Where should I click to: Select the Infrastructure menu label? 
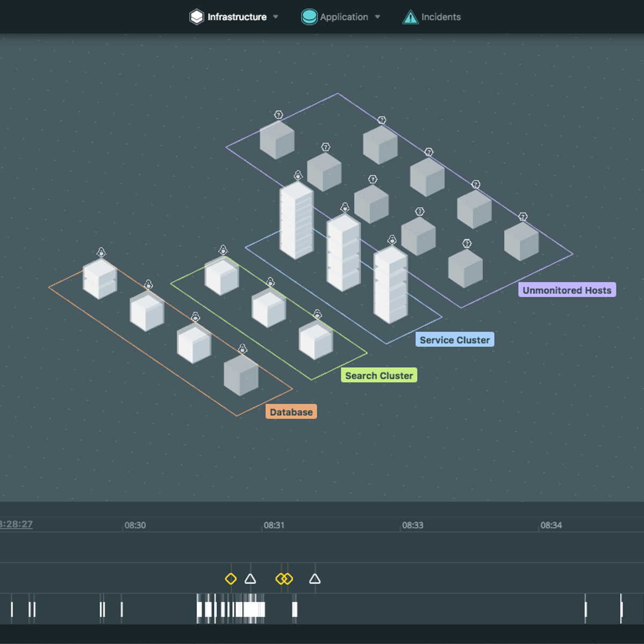(x=237, y=17)
